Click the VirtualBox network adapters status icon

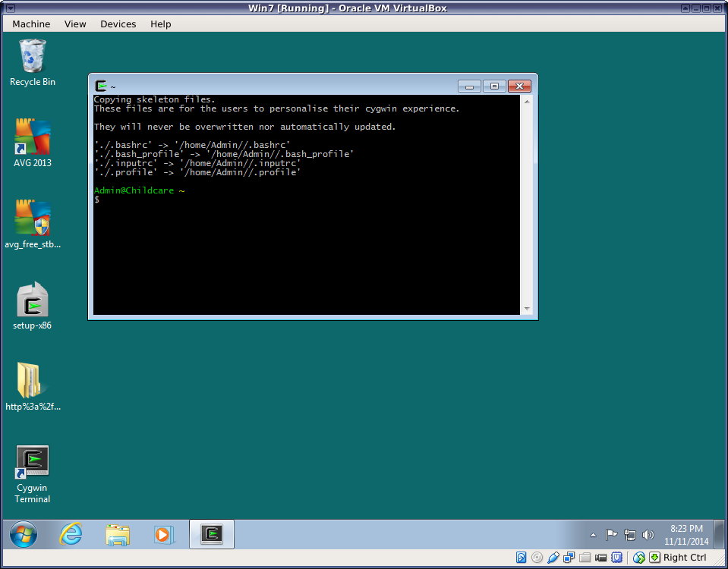click(x=569, y=558)
